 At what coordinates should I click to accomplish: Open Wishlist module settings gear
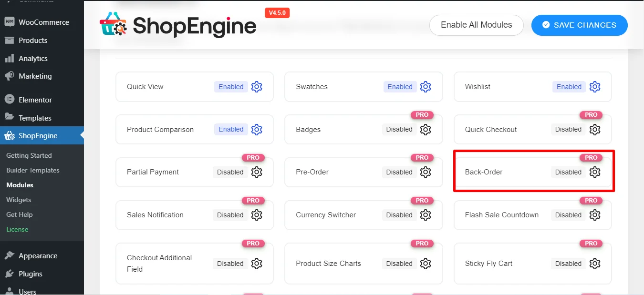tap(594, 87)
